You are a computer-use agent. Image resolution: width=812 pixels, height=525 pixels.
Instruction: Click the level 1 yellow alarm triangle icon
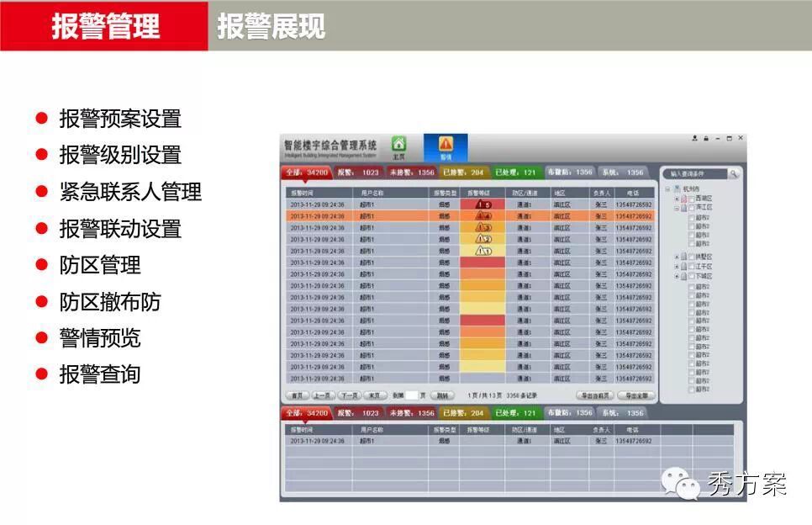coord(482,251)
